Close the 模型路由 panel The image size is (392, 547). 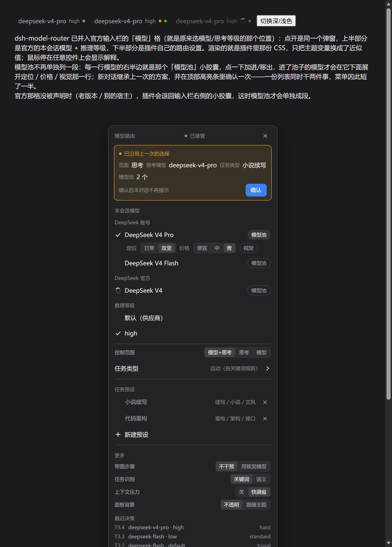265,136
